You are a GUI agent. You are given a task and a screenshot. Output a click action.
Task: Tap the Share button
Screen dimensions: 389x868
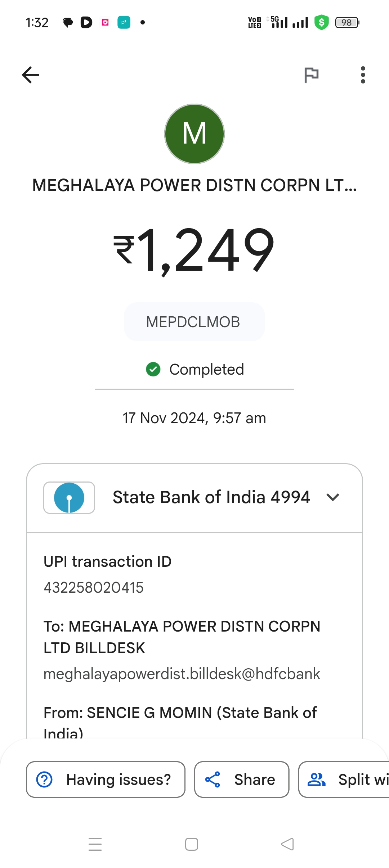(242, 779)
